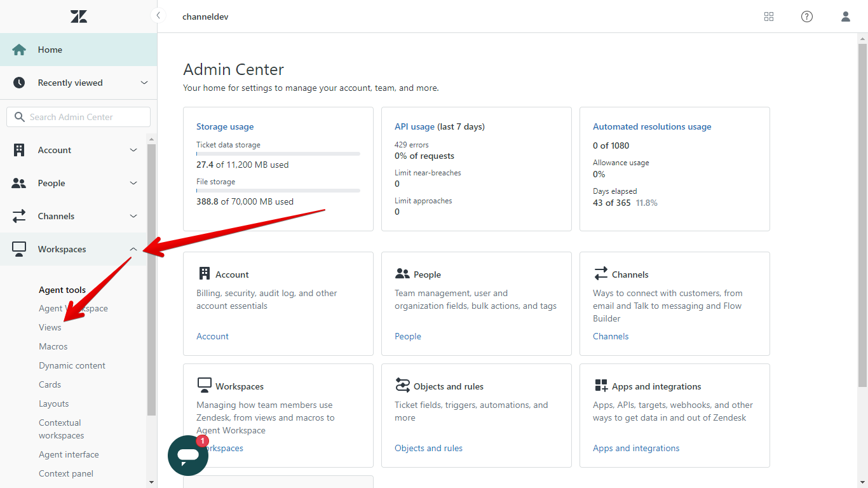Open Agent Workspace in sidebar
The width and height of the screenshot is (868, 488).
(74, 308)
